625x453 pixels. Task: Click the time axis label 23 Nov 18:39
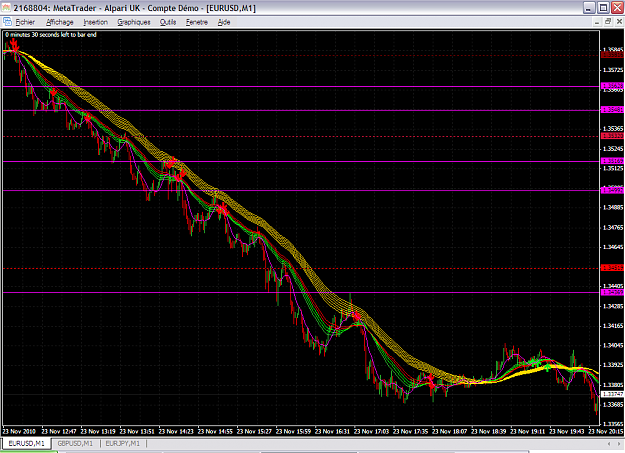point(489,431)
